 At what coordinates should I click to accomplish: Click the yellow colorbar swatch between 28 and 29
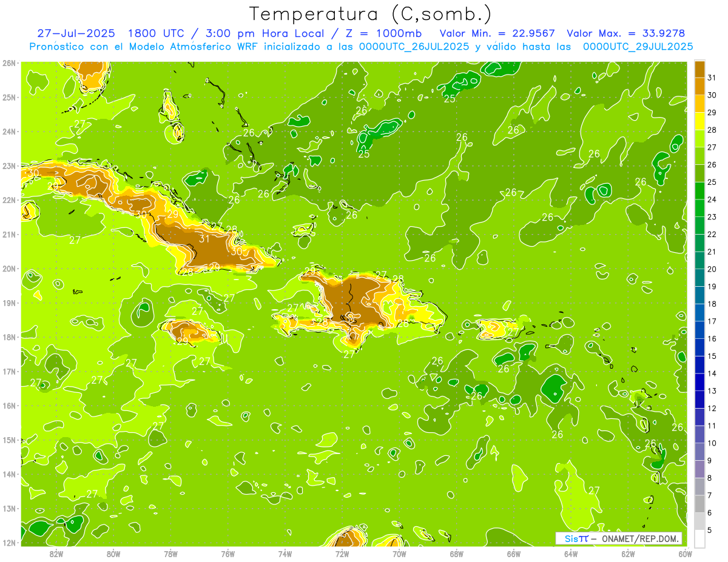pos(700,121)
